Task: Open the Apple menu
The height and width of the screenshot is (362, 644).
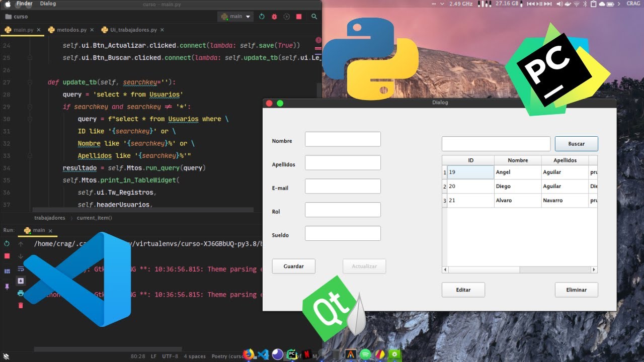Action: click(x=7, y=4)
